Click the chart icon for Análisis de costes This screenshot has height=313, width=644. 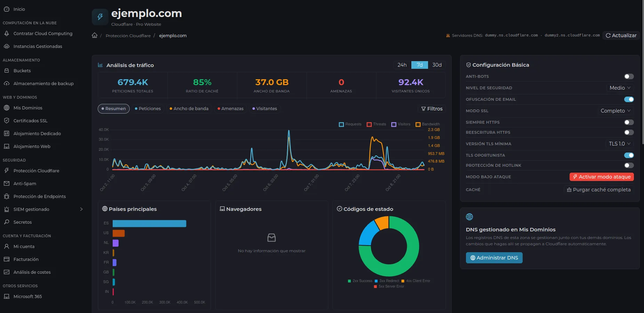[x=7, y=272]
